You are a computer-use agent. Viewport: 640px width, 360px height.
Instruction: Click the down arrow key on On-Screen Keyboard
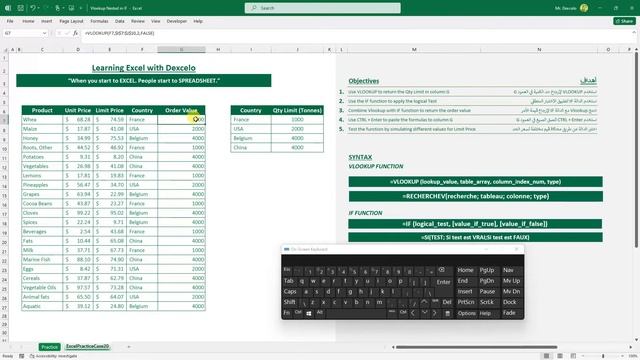coord(424,313)
